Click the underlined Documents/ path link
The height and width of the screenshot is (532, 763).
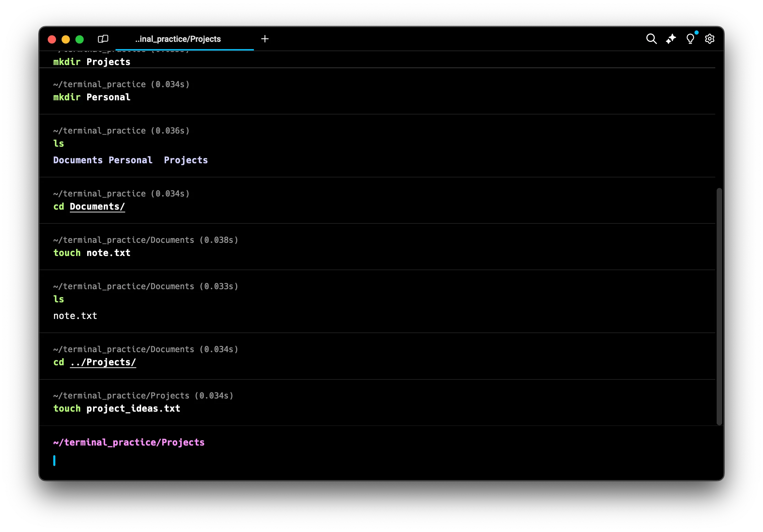pos(97,207)
